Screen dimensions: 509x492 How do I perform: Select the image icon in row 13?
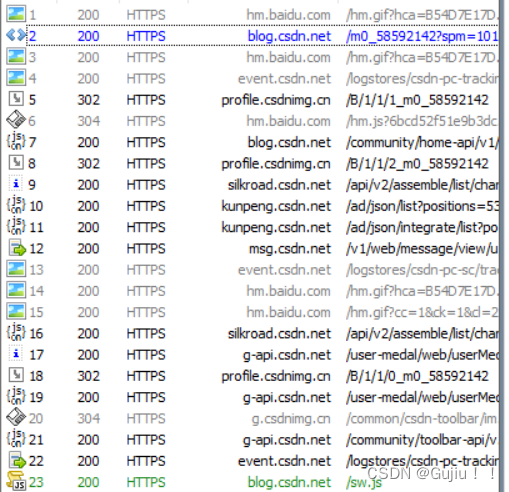pyautogui.click(x=16, y=269)
